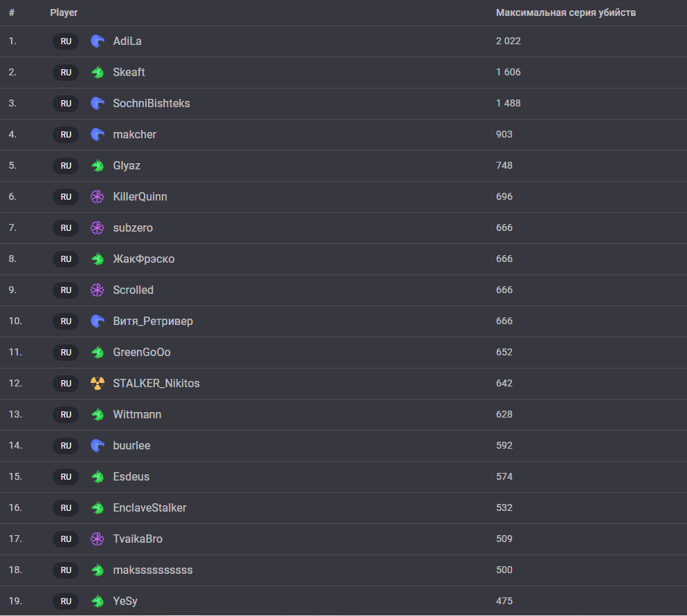Click the radiation icon beside STALKER_Nikitos
The width and height of the screenshot is (687, 616).
(98, 384)
